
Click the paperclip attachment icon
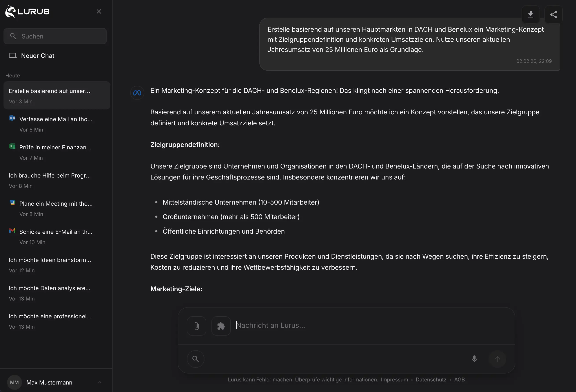(x=196, y=326)
